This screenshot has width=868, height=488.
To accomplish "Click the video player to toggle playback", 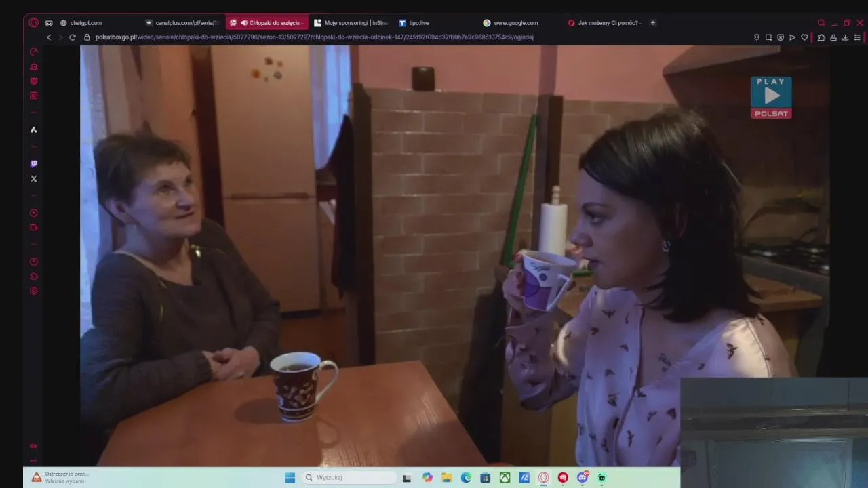I will (454, 256).
